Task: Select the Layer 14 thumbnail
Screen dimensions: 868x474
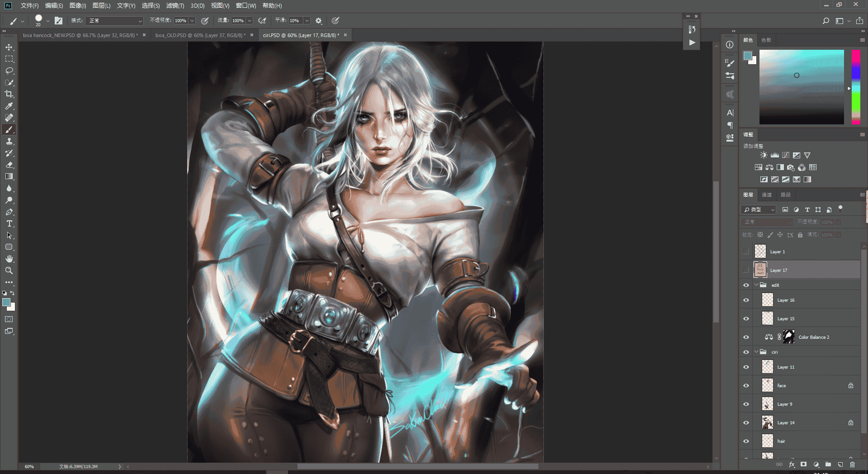Action: (768, 422)
